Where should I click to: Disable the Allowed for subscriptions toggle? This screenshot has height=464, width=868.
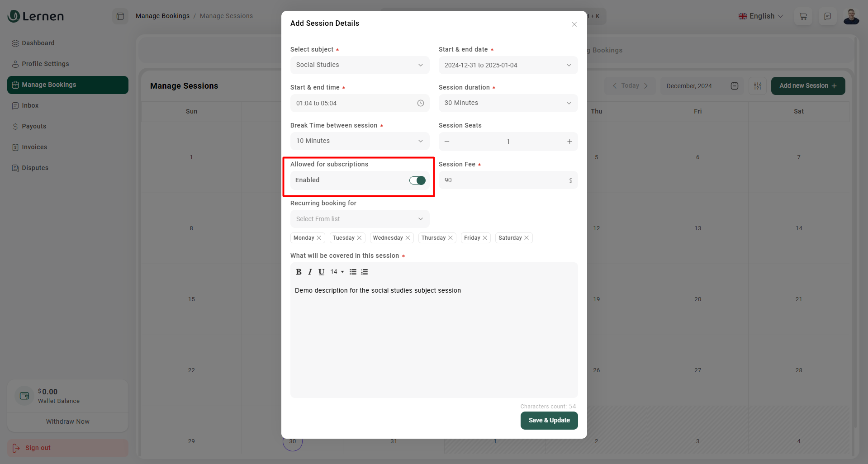point(417,180)
